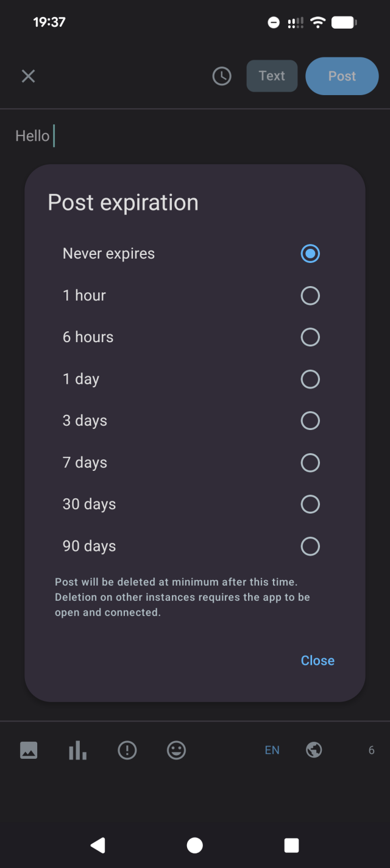Open post expiration settings via the clock icon
The image size is (390, 868).
[x=222, y=76]
